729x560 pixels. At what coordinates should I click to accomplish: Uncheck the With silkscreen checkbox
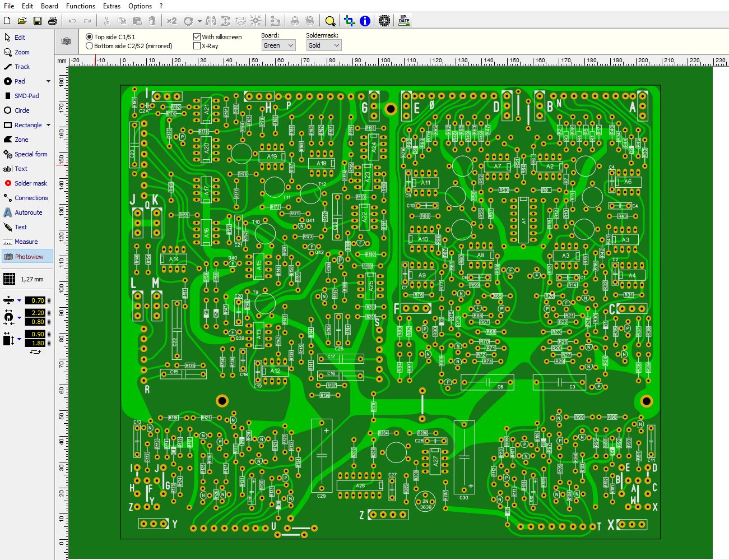click(197, 37)
